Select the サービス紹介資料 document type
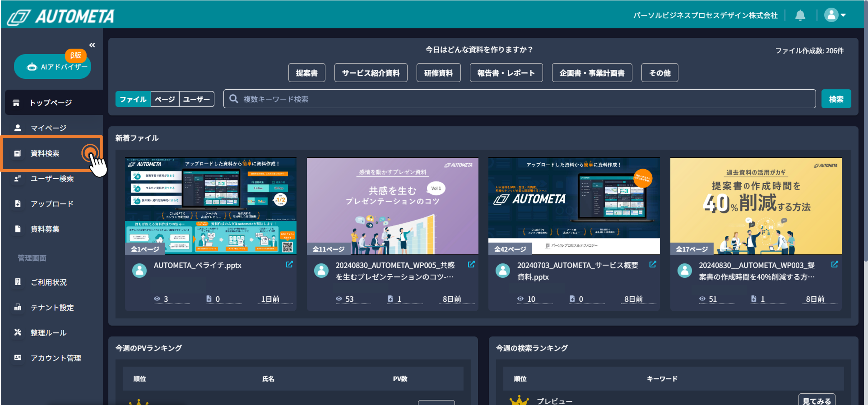 point(371,73)
